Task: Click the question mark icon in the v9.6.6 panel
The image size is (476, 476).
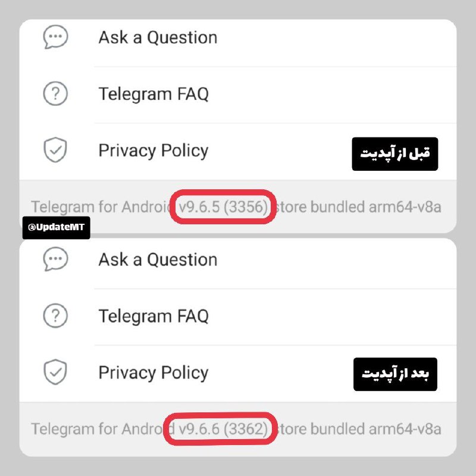Action: [x=55, y=316]
